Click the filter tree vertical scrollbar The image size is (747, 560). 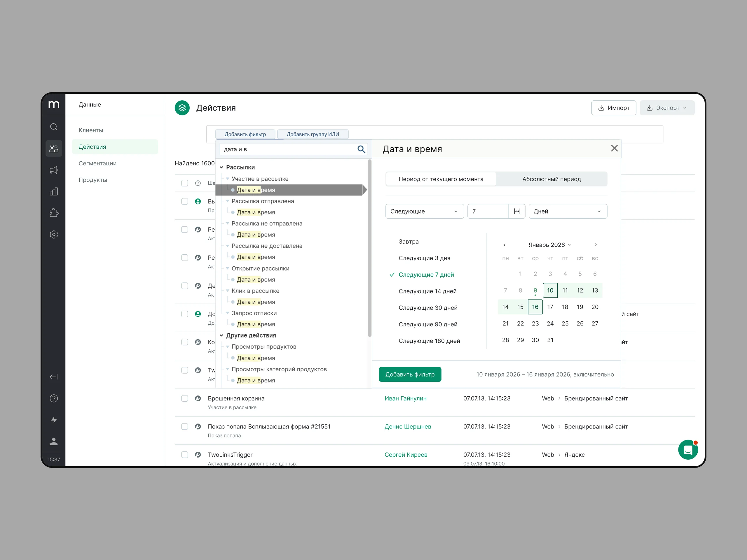(369, 248)
